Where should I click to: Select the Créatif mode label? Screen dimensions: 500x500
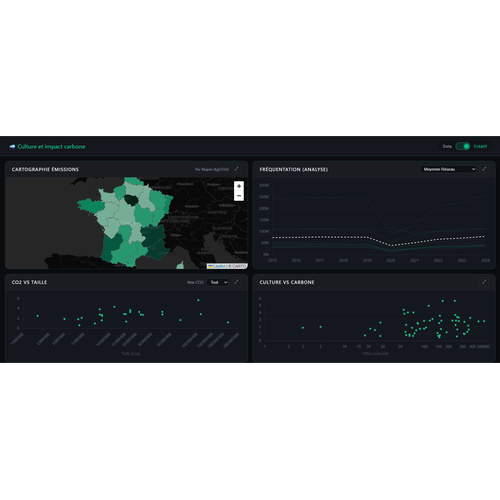tap(480, 146)
